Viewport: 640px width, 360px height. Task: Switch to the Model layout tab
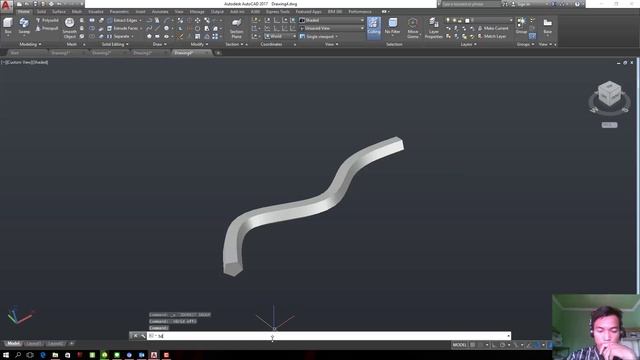[x=13, y=344]
